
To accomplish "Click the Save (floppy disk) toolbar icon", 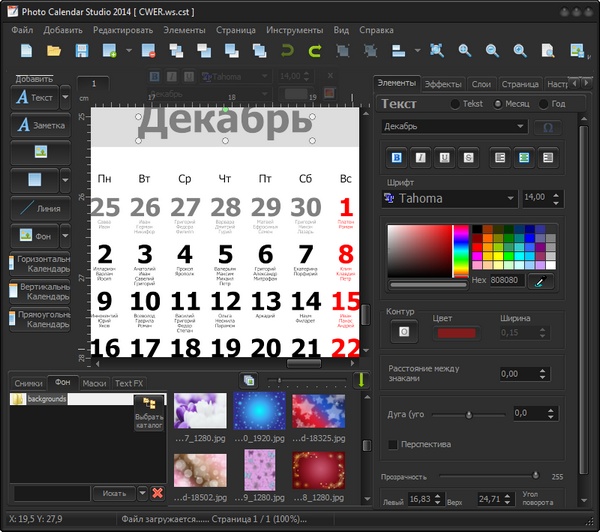I will pyautogui.click(x=81, y=50).
